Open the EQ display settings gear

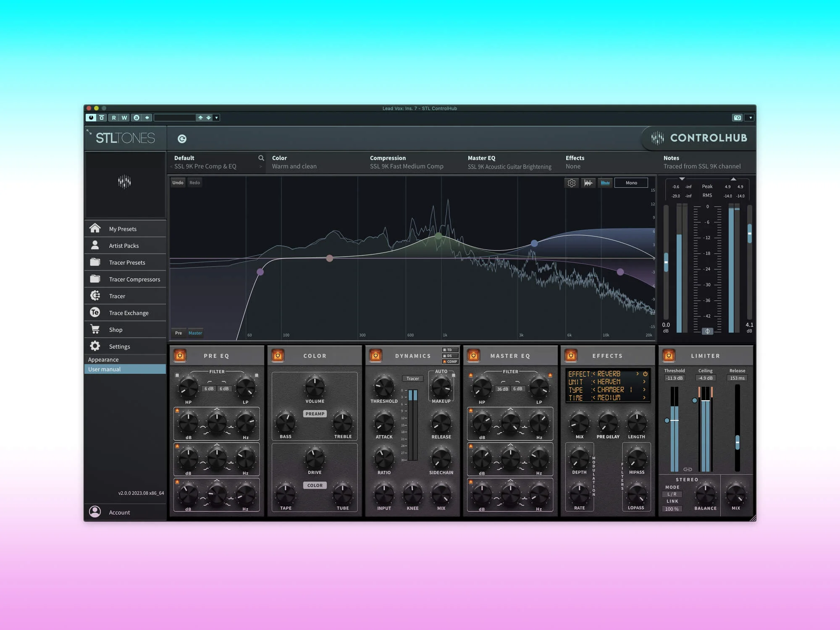[572, 183]
